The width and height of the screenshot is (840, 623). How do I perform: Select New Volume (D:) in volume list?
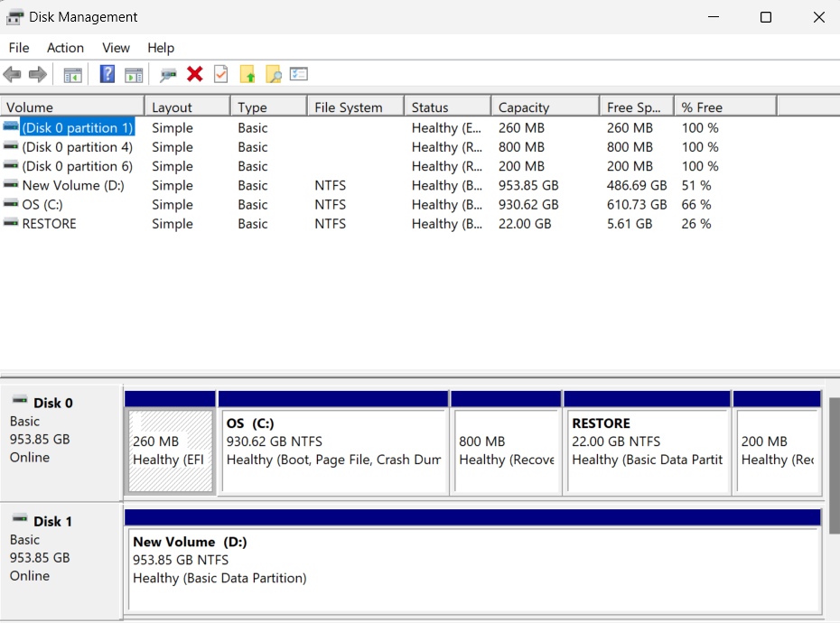73,185
